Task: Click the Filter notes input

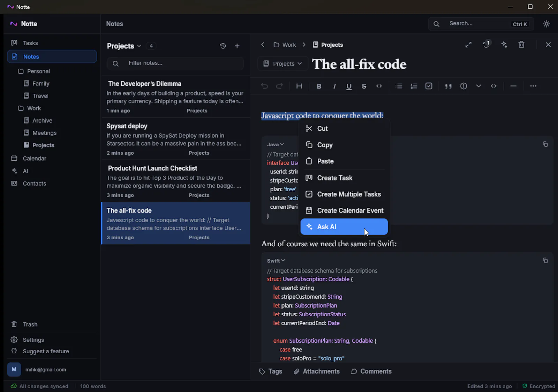Action: coord(175,63)
